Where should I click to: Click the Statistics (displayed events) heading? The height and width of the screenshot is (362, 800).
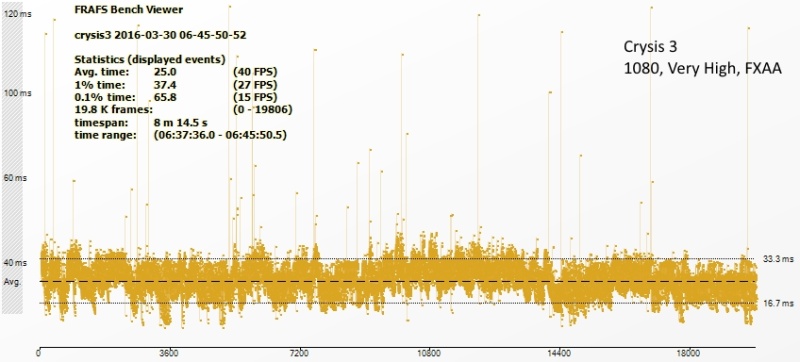(150, 59)
